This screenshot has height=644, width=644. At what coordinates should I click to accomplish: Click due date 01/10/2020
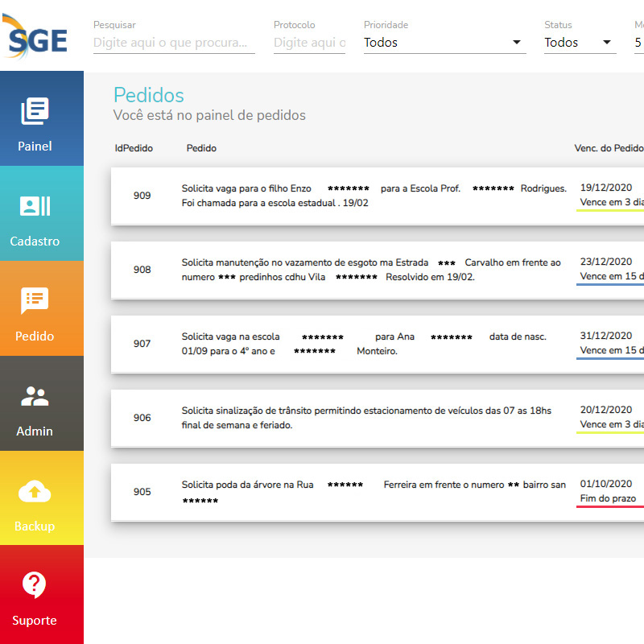[606, 484]
